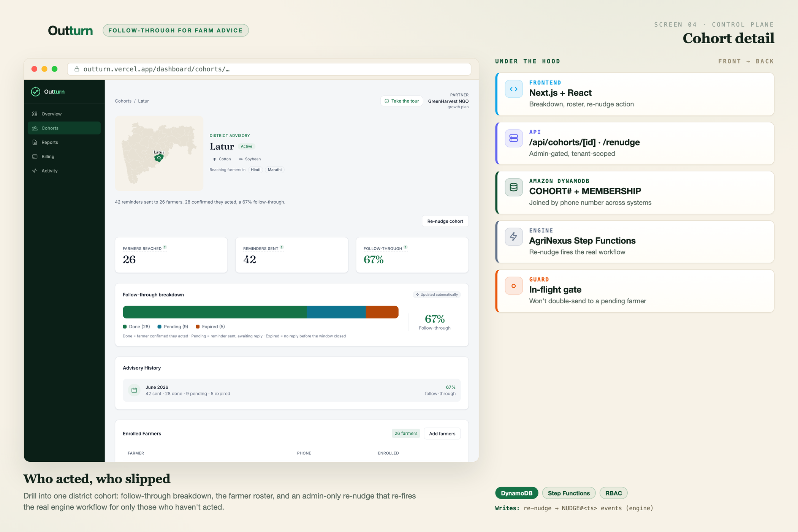
Task: Click the DynamoDB tag pill
Action: click(516, 493)
